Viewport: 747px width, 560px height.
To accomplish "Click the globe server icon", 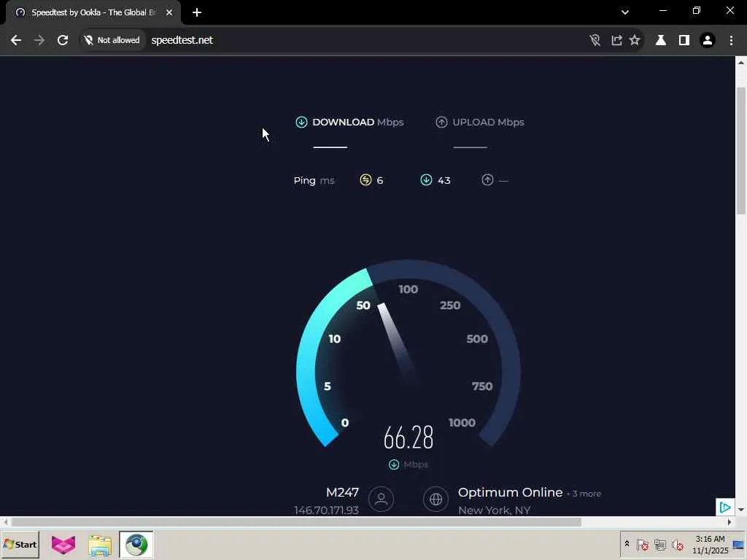I will (x=436, y=499).
